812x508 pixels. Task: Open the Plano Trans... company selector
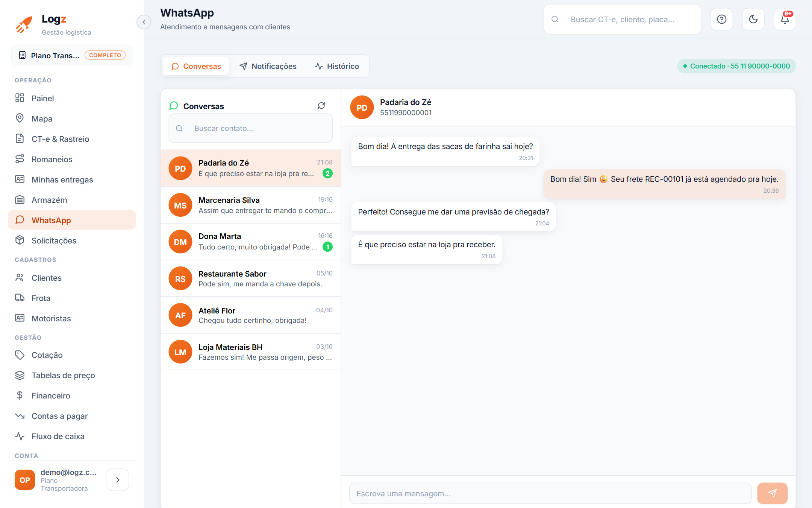(x=72, y=55)
